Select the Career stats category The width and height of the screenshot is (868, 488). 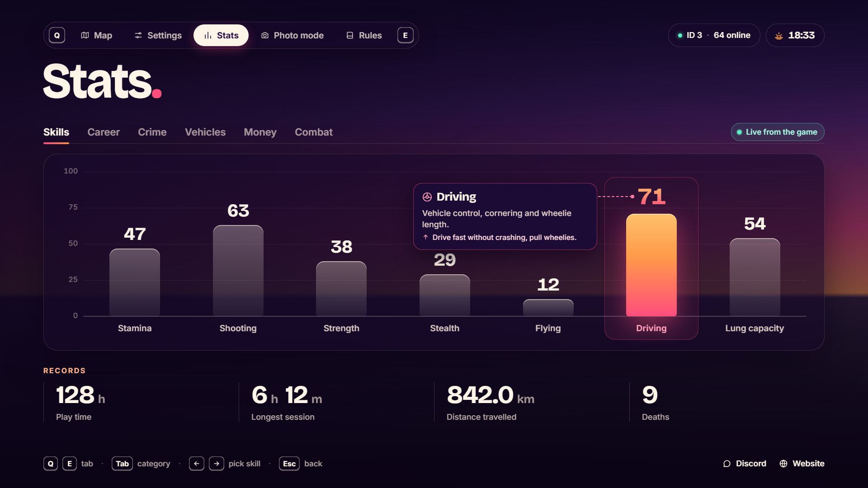pos(104,132)
